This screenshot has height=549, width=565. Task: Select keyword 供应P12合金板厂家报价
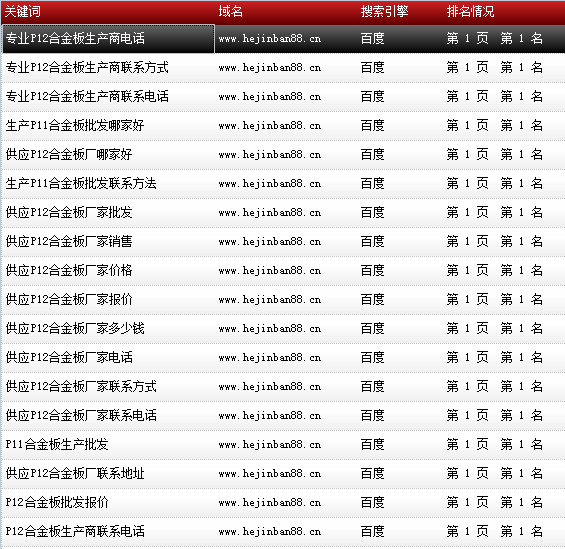pyautogui.click(x=69, y=299)
